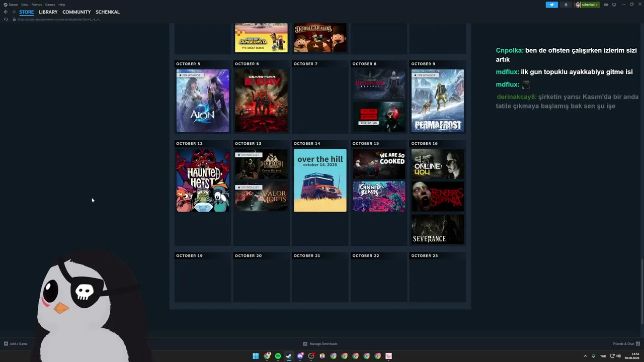This screenshot has height=362, width=644.
Task: Open the Haunted Heist game tile
Action: 203,180
